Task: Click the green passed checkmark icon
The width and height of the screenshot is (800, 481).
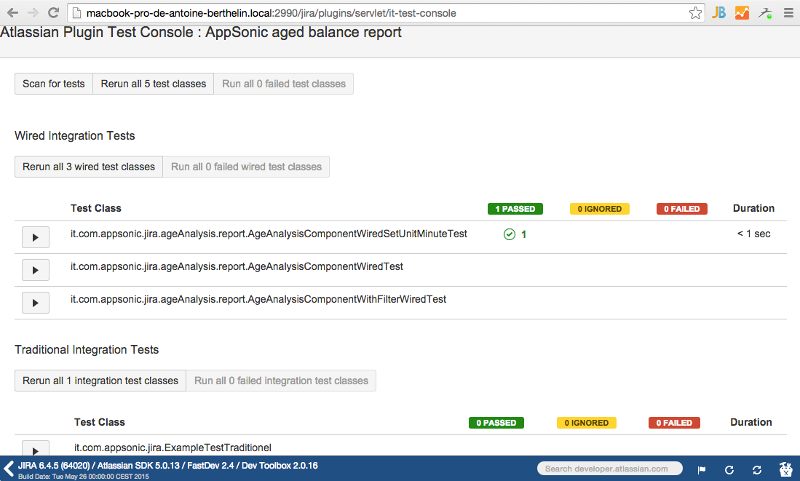Action: coord(509,234)
